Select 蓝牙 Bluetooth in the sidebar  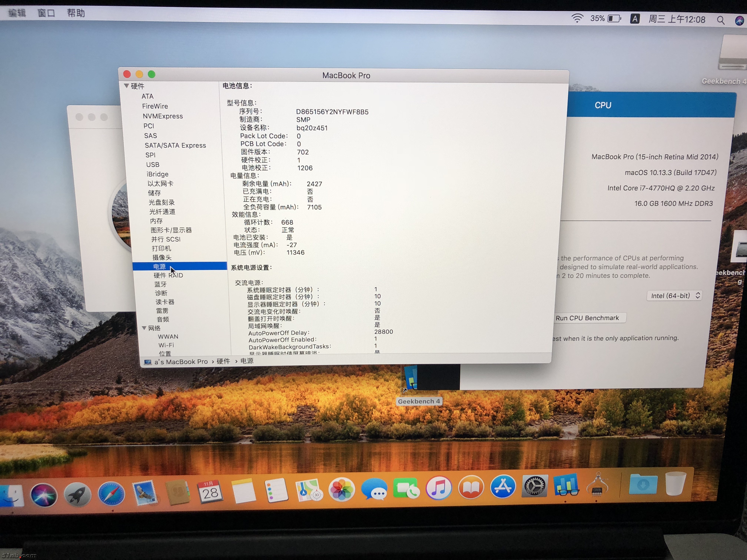click(x=160, y=284)
